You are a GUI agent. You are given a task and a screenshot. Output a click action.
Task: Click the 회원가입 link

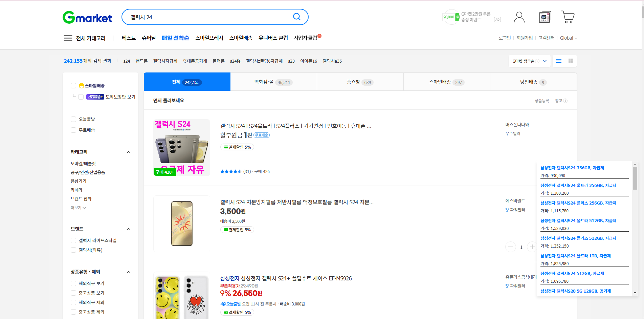click(x=525, y=38)
